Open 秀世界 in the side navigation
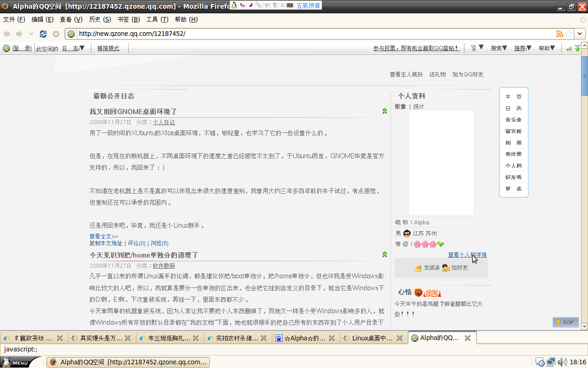 tap(514, 154)
